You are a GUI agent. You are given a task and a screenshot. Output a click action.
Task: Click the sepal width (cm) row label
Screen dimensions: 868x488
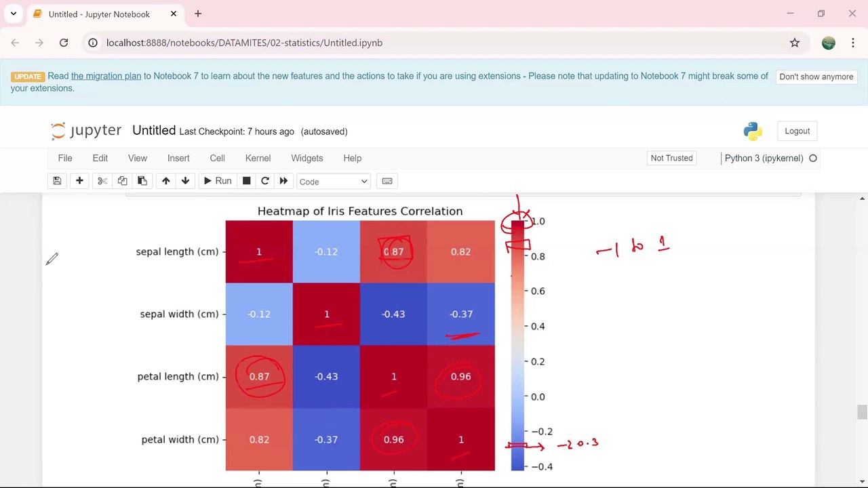point(179,314)
